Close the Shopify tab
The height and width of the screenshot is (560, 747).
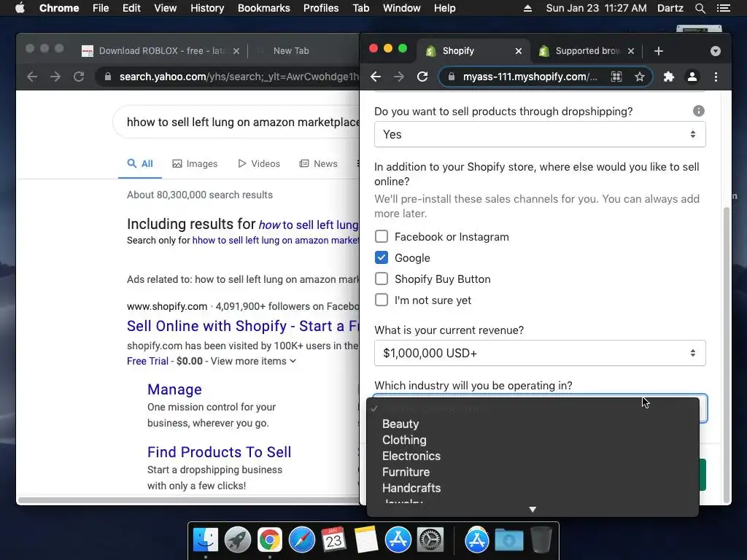(519, 51)
